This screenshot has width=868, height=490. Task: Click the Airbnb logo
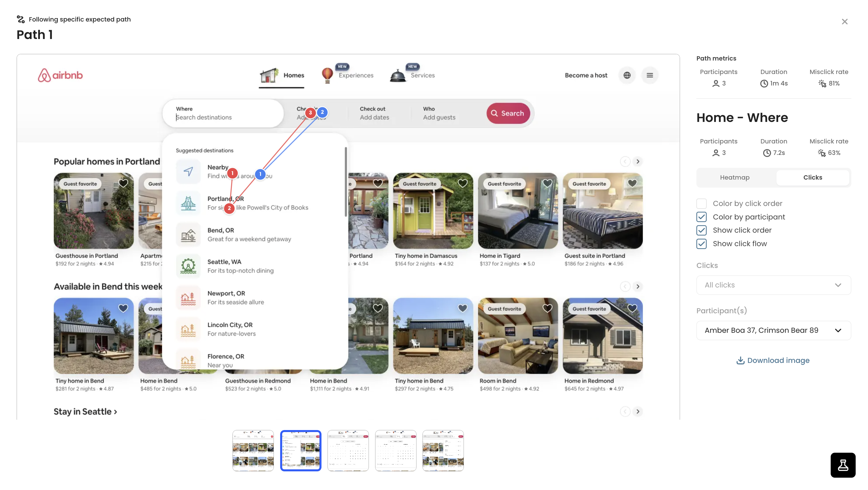(60, 75)
